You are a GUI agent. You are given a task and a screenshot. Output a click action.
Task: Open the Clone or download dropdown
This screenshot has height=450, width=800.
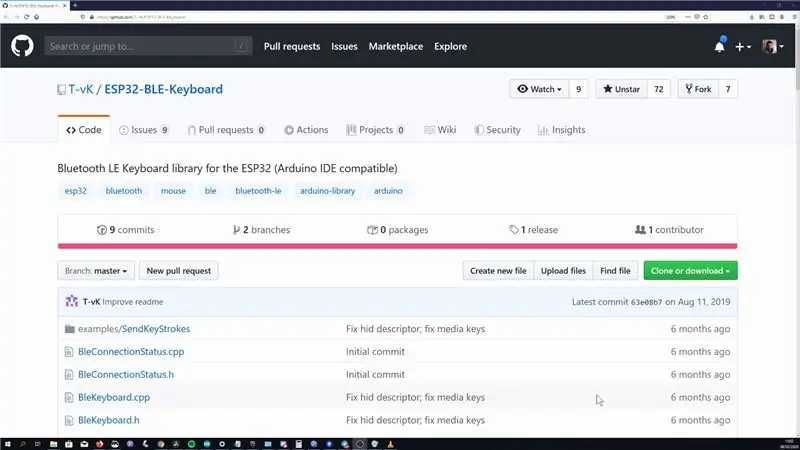690,270
